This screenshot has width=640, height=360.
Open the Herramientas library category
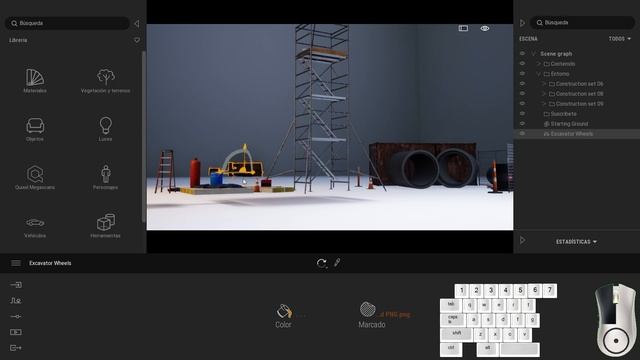105,225
